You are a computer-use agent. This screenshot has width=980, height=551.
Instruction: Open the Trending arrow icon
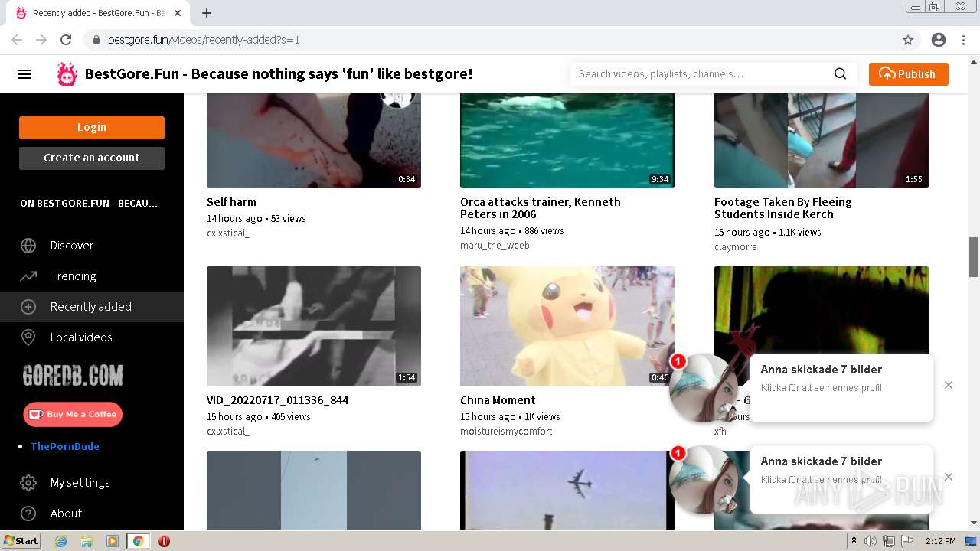click(x=28, y=276)
